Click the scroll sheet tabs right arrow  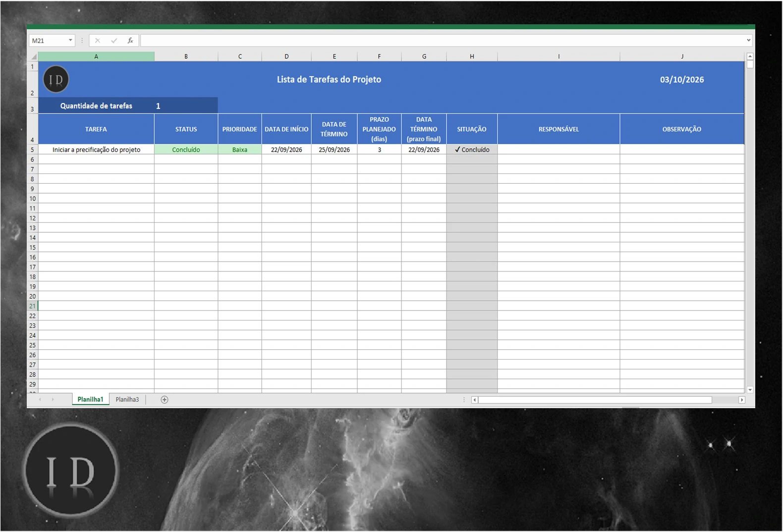tap(53, 399)
